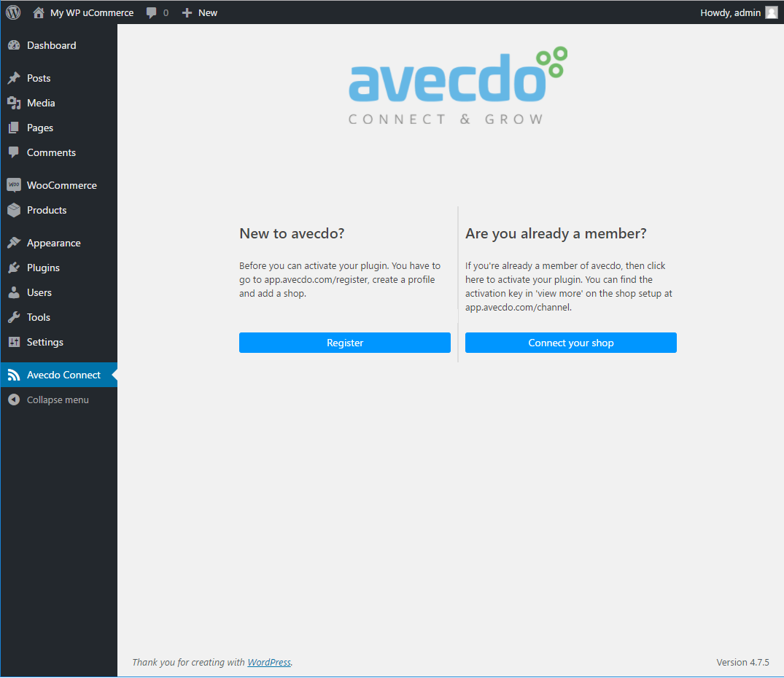This screenshot has height=678, width=784.
Task: Click the Avecdo Connect RSS feed icon
Action: coord(14,375)
